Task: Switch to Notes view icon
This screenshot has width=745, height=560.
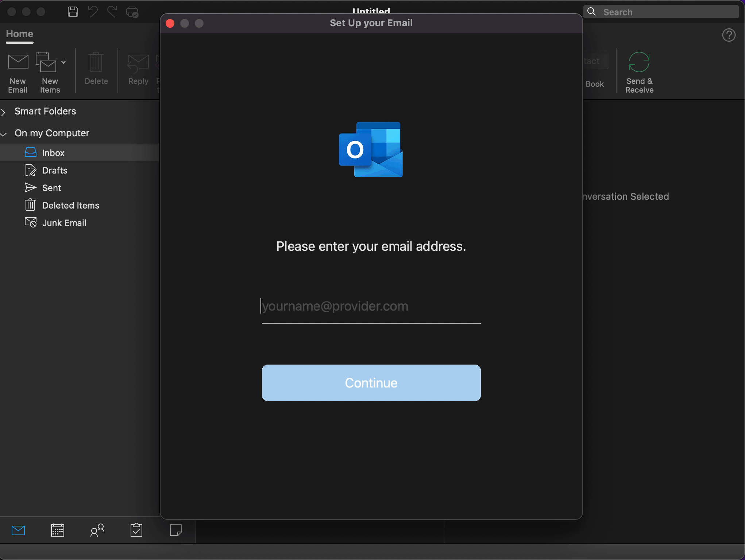Action: [176, 530]
